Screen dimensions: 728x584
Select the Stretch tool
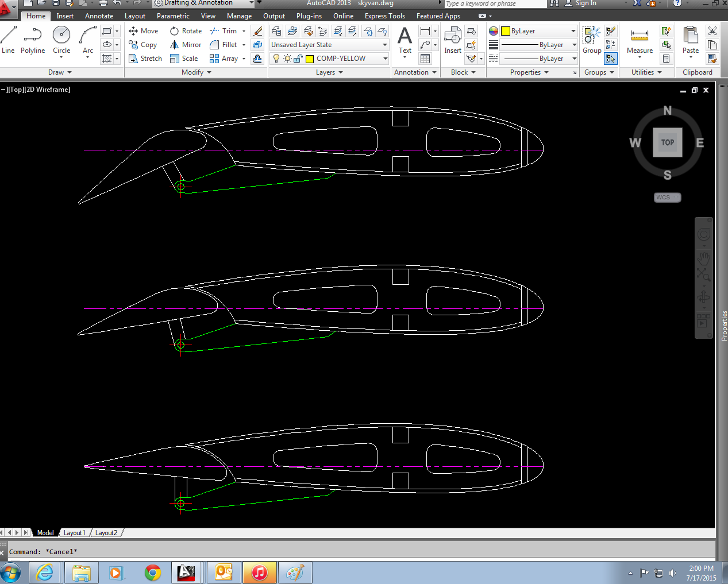tap(145, 59)
